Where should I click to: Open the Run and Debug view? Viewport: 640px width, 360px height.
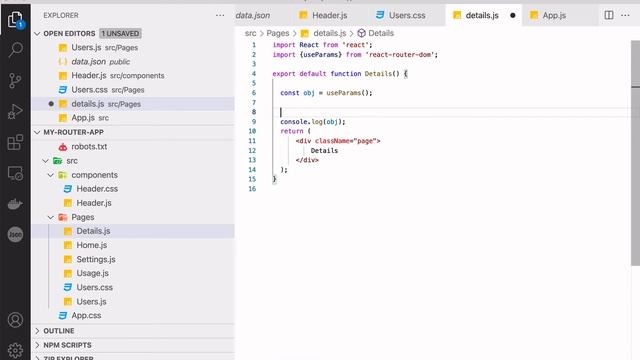[x=15, y=111]
